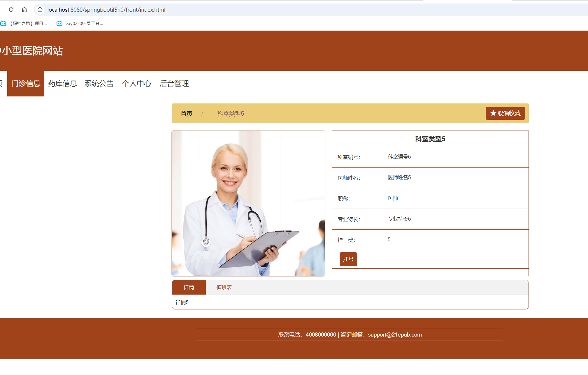588x375 pixels.
Task: Switch to the 值班表 tab
Action: (224, 287)
